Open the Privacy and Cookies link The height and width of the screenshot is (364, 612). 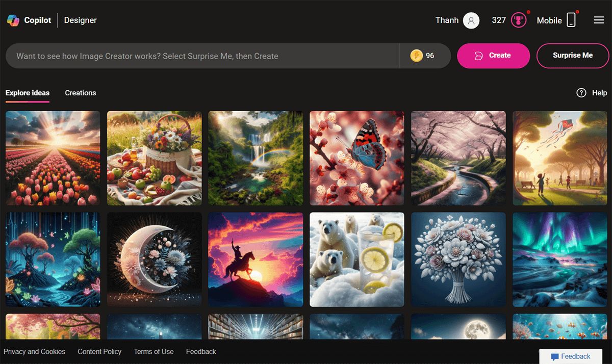(34, 351)
